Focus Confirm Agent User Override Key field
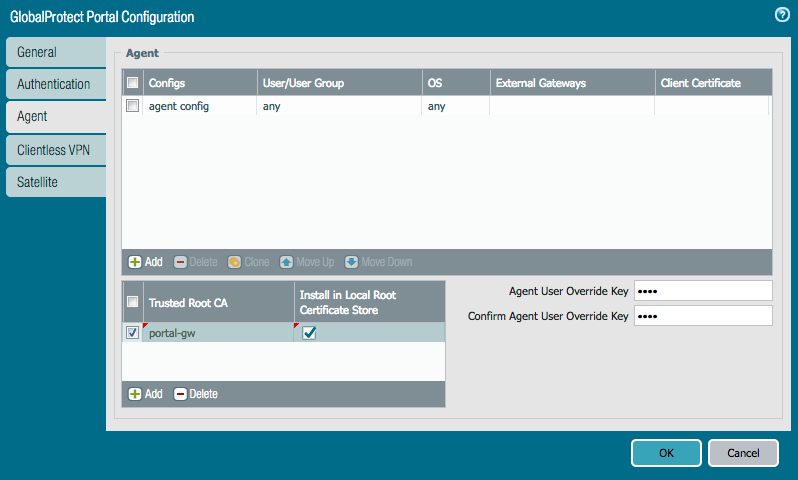798x480 pixels. click(703, 316)
